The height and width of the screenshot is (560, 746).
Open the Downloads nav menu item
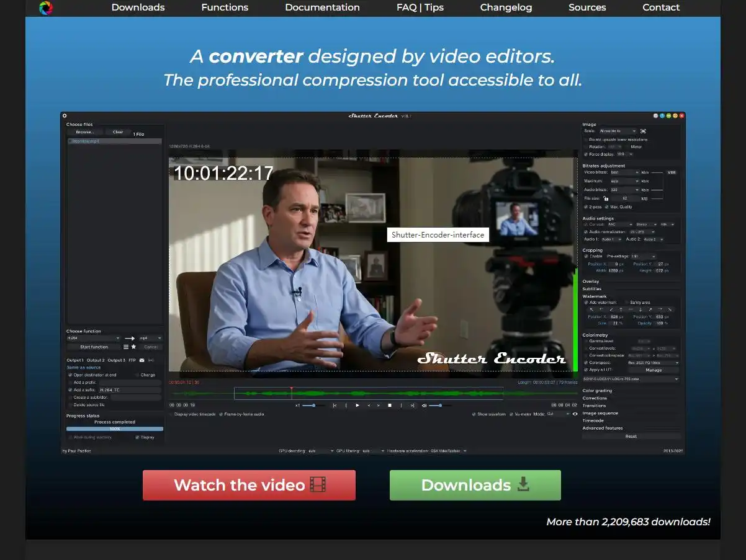tap(138, 7)
